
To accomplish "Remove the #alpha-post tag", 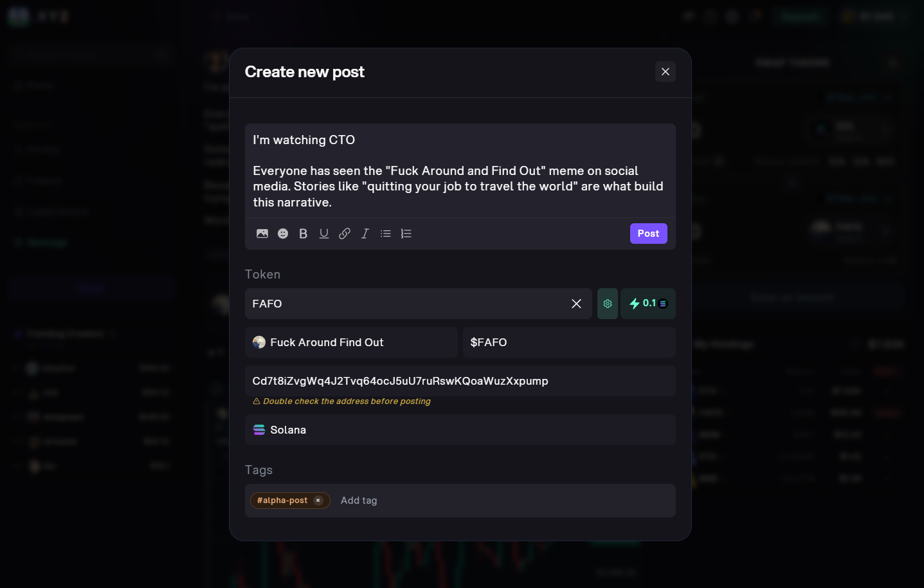I will (318, 500).
